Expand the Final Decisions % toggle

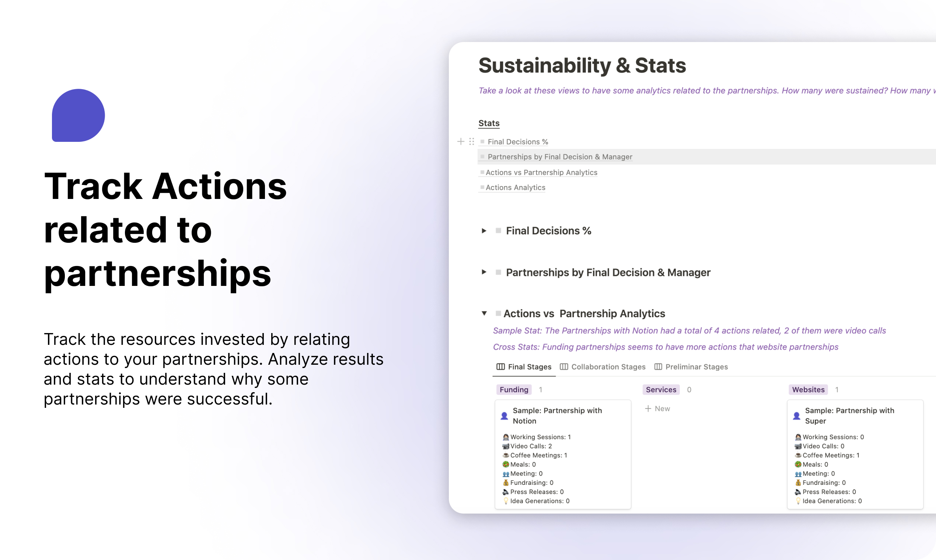[484, 231]
